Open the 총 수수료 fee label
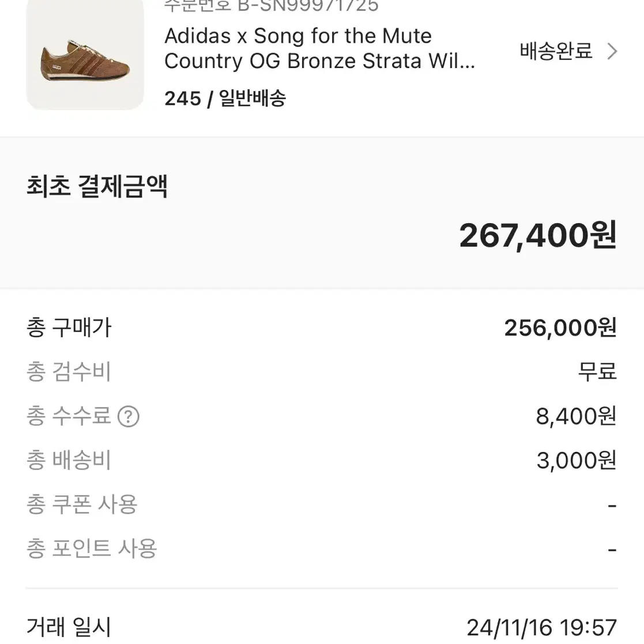The height and width of the screenshot is (644, 644). (69, 416)
